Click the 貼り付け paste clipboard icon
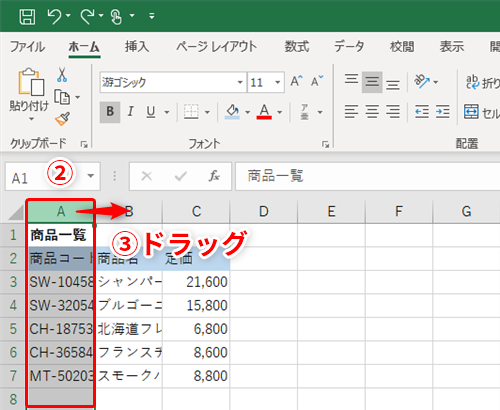Viewport: 500px width, 410px height. pos(31,82)
